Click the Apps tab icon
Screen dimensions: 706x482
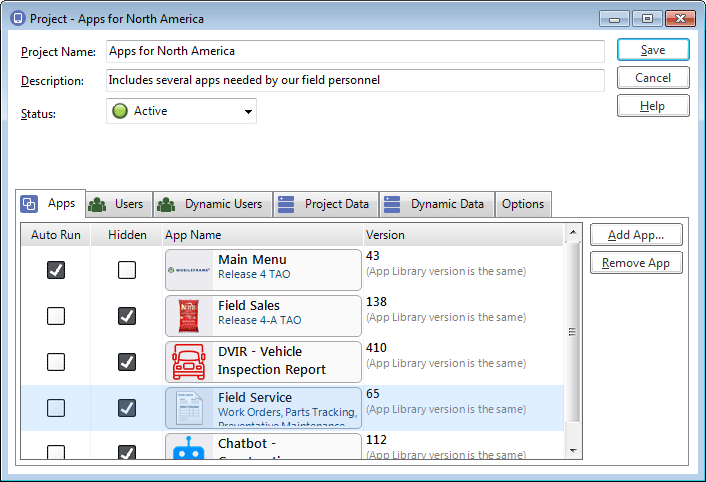(x=29, y=204)
